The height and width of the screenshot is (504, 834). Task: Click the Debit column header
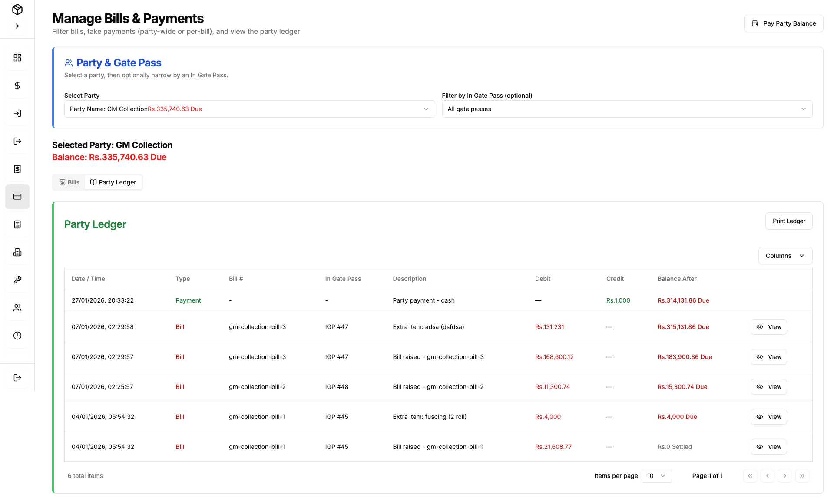point(543,279)
